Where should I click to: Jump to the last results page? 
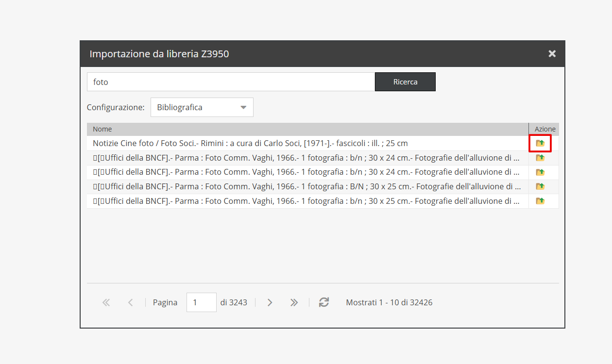click(x=294, y=302)
